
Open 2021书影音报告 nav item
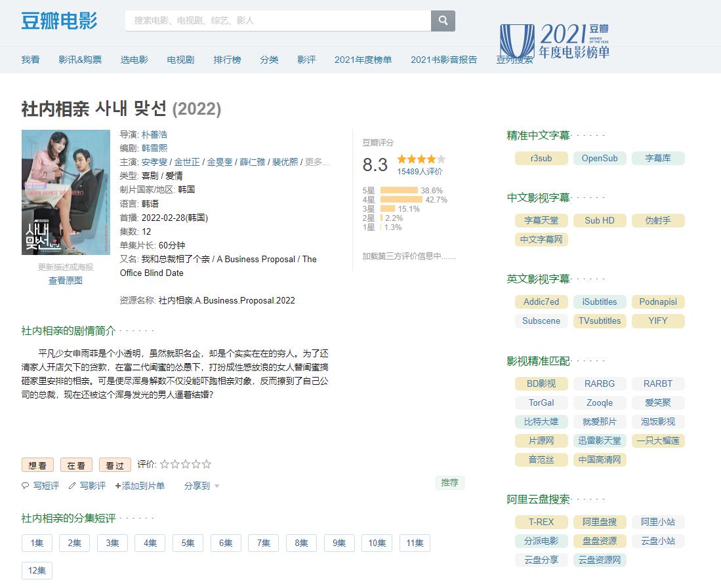point(443,60)
